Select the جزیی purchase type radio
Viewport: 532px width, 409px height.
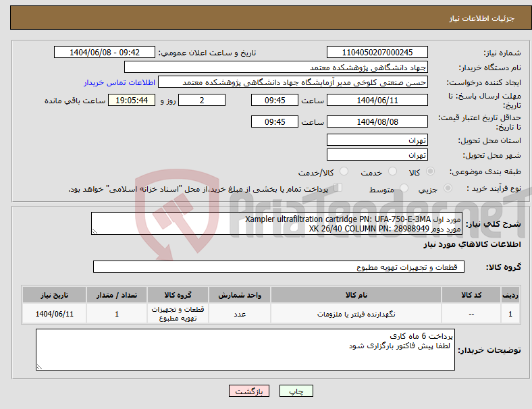coord(448,188)
